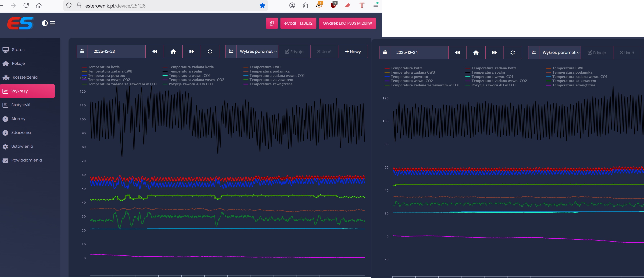Viewport: 644px width, 278px height.
Task: Click the fast-forward next day button, left chart
Action: pos(192,52)
